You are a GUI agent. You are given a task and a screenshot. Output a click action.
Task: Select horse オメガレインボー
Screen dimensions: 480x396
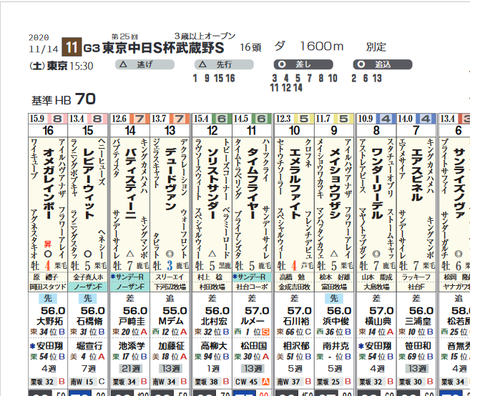(49, 184)
